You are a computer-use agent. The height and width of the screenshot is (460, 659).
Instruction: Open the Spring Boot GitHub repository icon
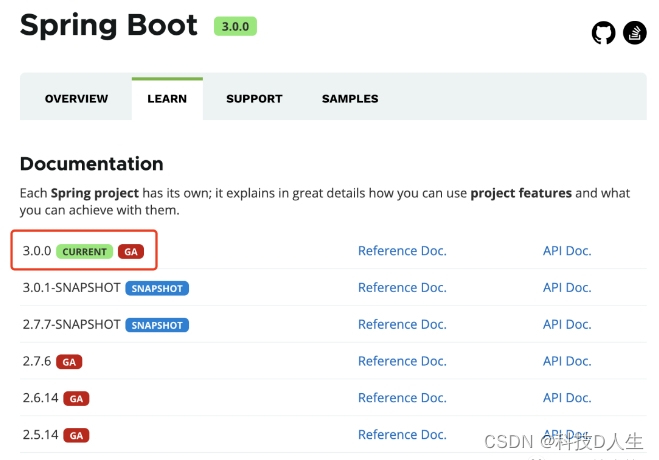(x=604, y=33)
